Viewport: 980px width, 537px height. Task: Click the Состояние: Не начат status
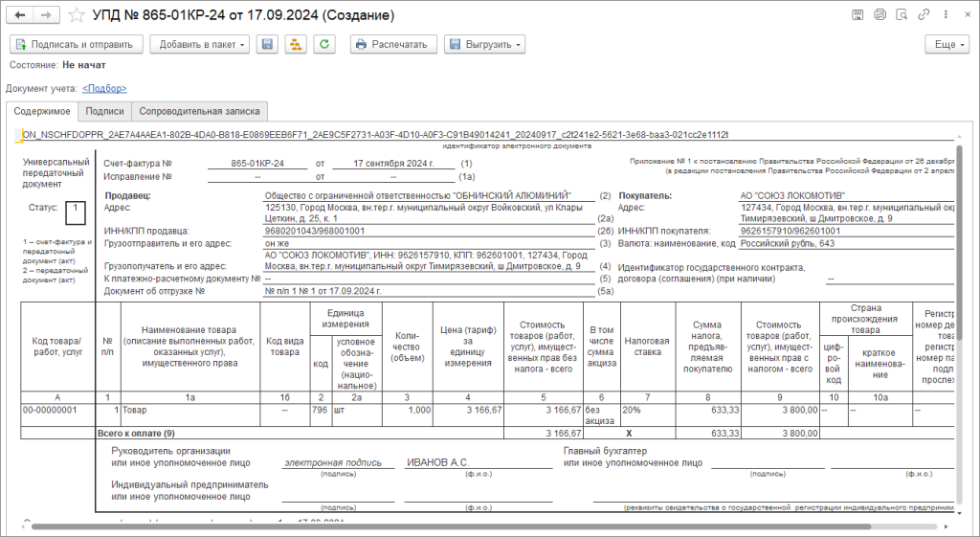point(57,65)
